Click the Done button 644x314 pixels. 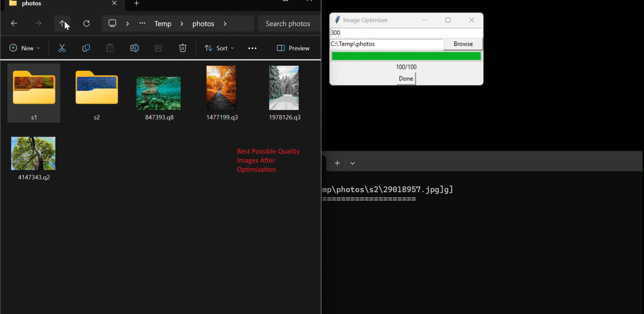tap(406, 79)
